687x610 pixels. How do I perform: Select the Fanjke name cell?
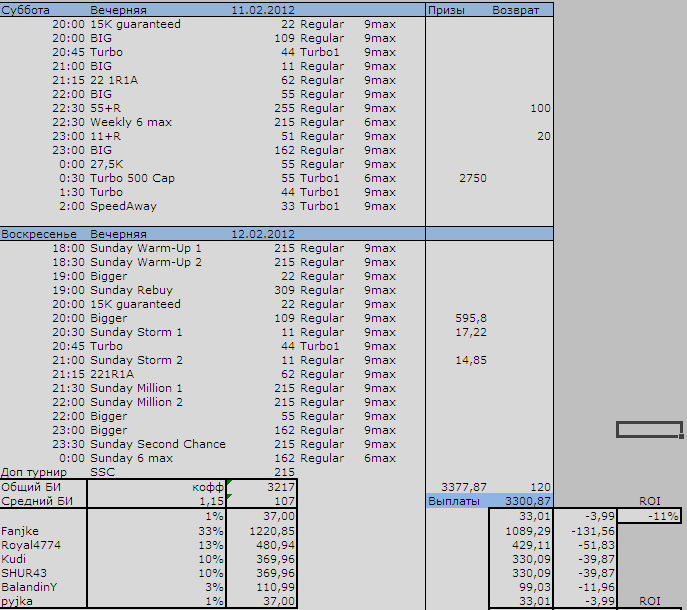(20, 531)
